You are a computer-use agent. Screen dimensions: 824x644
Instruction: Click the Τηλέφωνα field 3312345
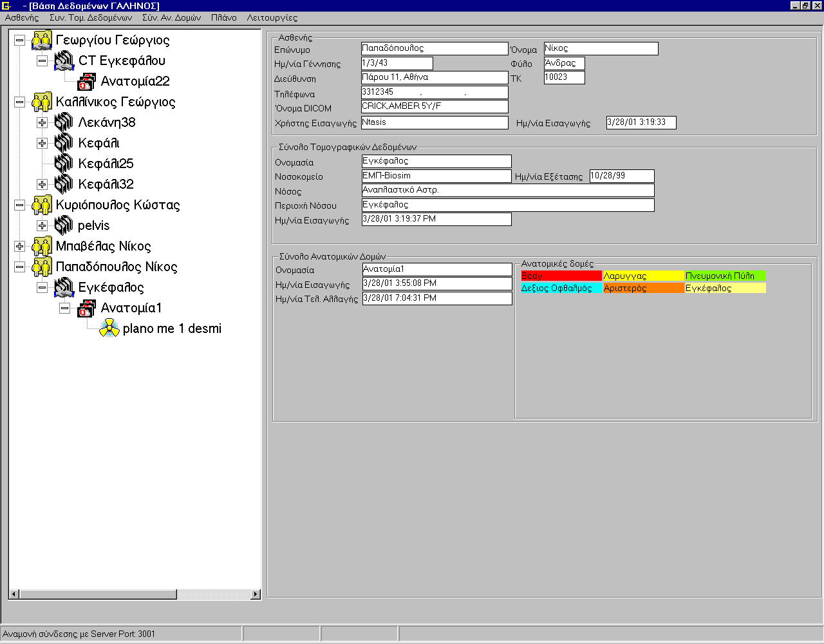(435, 92)
